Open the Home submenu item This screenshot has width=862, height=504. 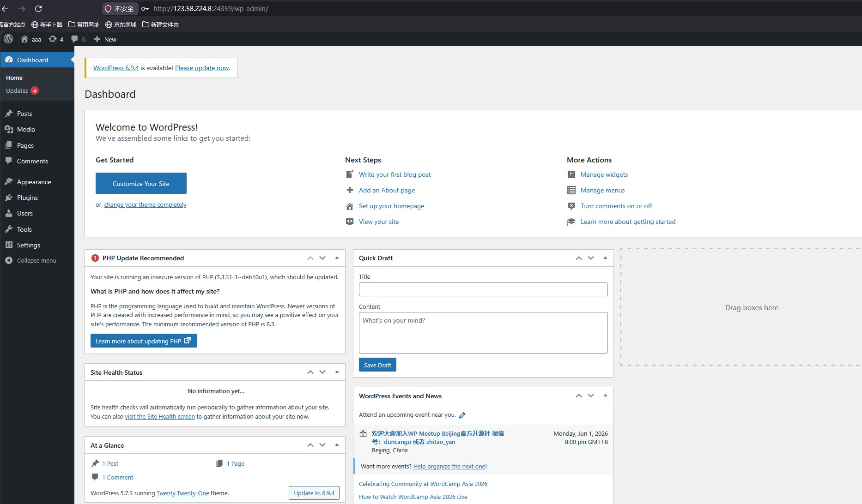[x=14, y=78]
